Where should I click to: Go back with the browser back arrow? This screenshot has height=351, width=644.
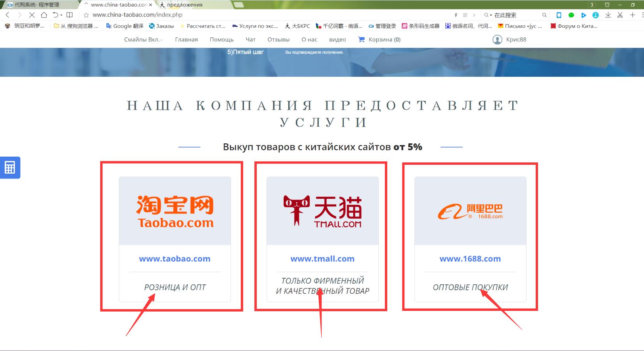(7, 15)
